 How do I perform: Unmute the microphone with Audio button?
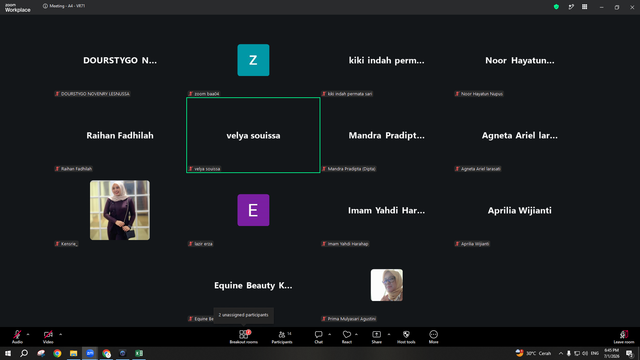coord(17,337)
